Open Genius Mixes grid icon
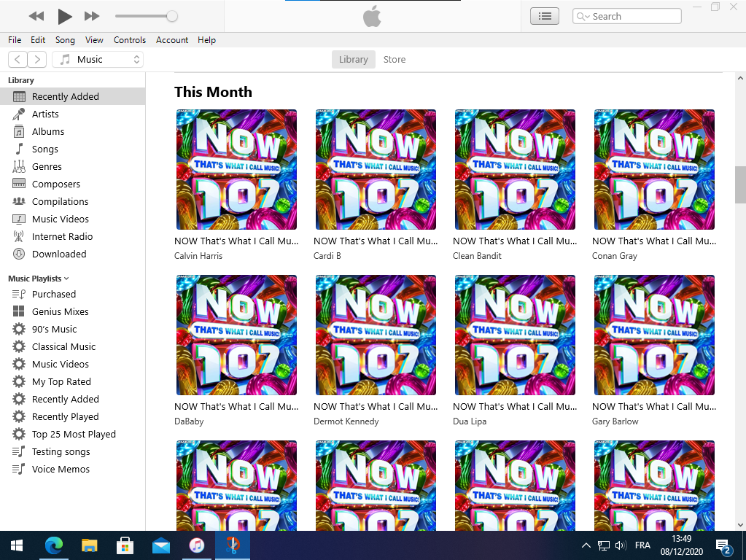 pos(19,311)
